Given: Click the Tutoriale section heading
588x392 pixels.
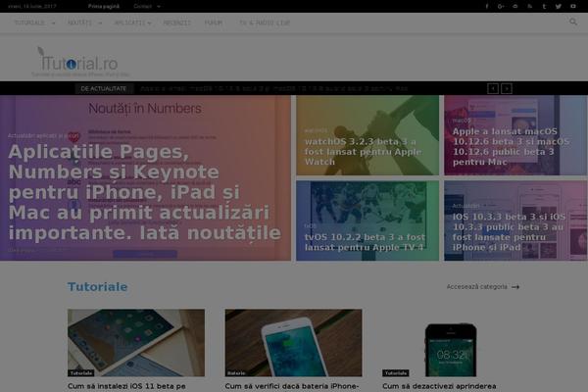Looking at the screenshot, I should 97,287.
